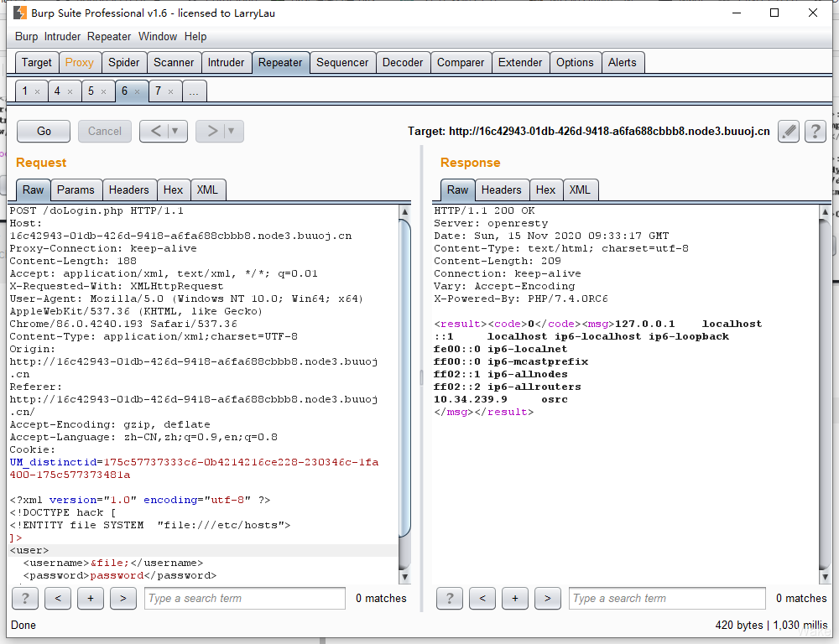
Task: Select Repeater tab 4
Action: [57, 91]
